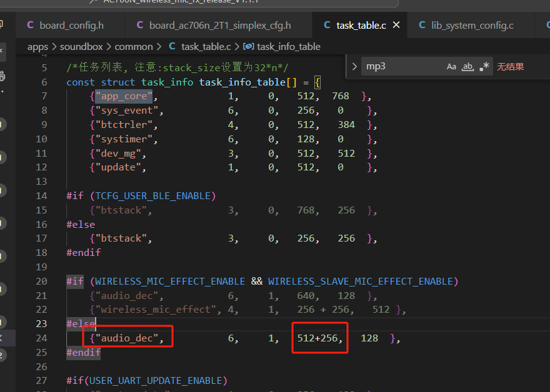Toggle Match Whole Word in find widget
Image resolution: width=550 pixels, height=392 pixels.
[467, 67]
